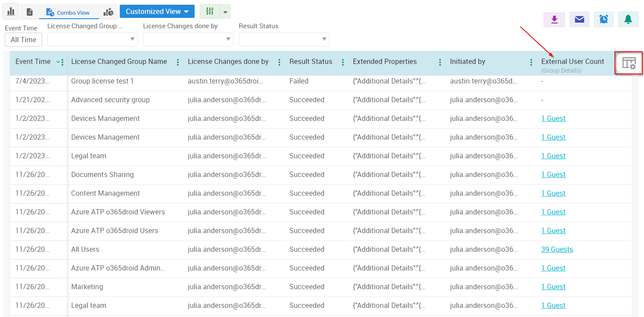Open the Extended Properties column options menu

click(x=440, y=62)
